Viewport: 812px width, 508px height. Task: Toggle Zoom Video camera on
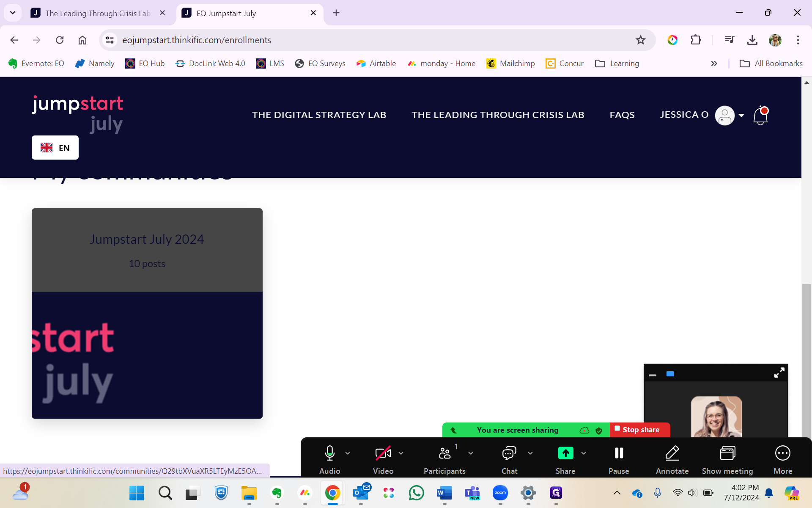point(383,459)
